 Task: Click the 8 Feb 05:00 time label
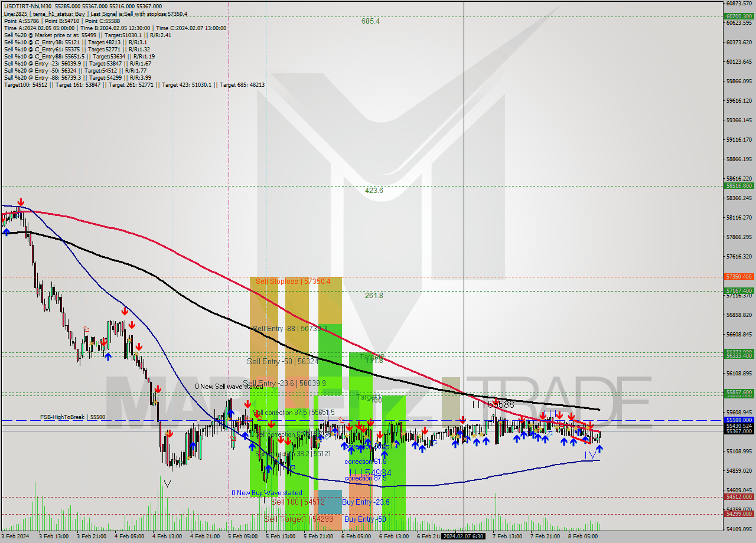click(583, 537)
